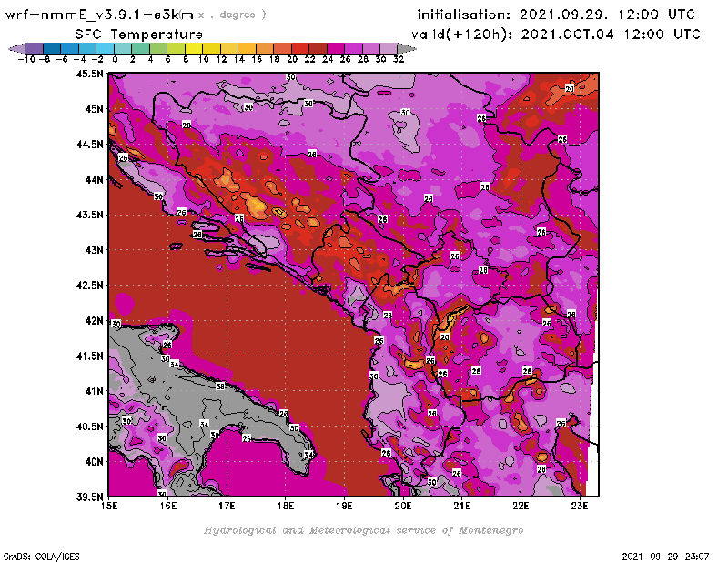728x562 pixels.
Task: Click the '18E' longitude axis label
Action: (x=286, y=506)
